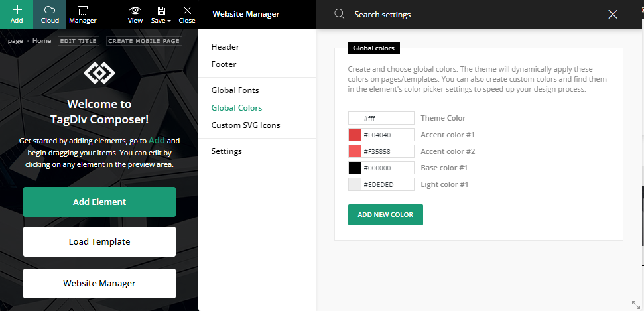644x311 pixels.
Task: Open Custom SVG Icons
Action: coord(245,125)
